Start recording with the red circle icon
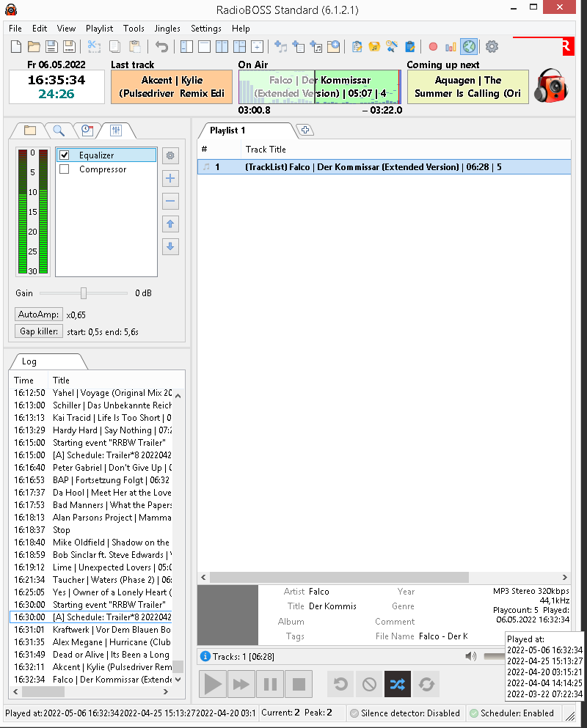 pyautogui.click(x=433, y=46)
